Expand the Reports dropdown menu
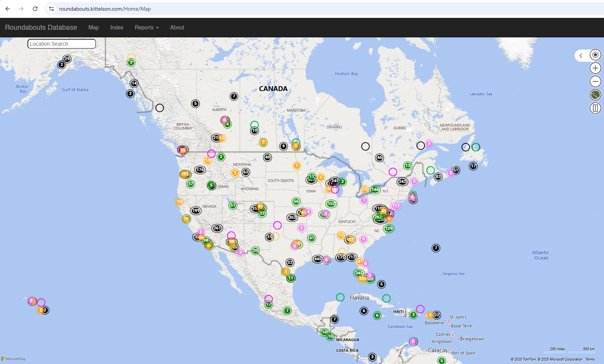The image size is (604, 364). click(x=146, y=27)
